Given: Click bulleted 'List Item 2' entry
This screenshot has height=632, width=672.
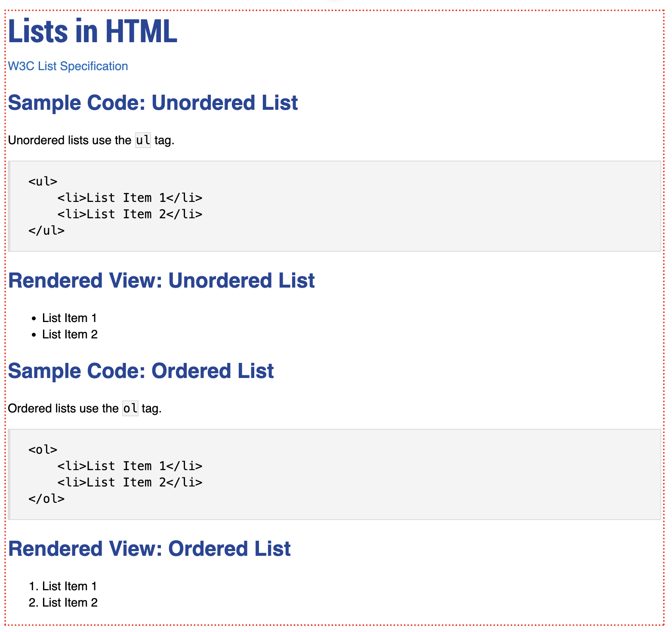Looking at the screenshot, I should point(70,335).
